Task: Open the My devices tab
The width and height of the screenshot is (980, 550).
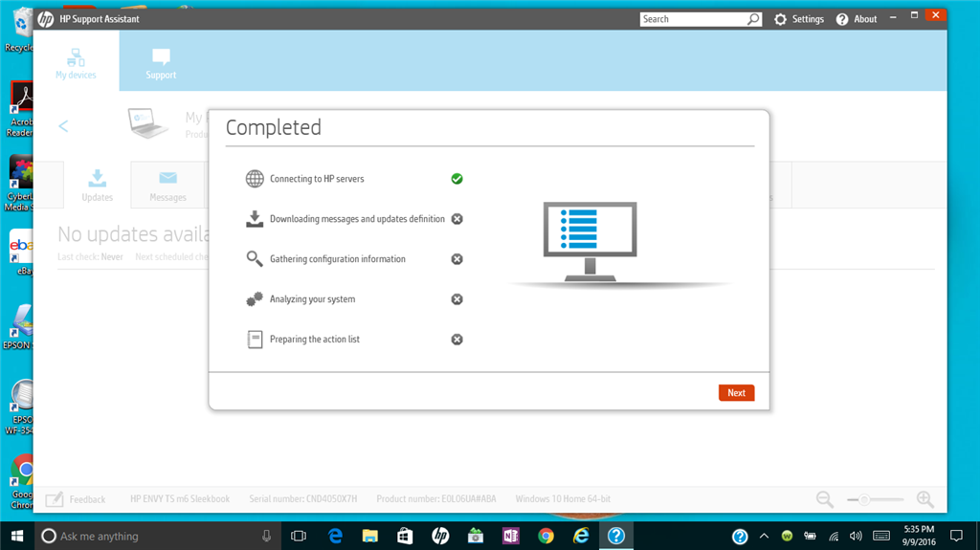Action: click(x=76, y=64)
